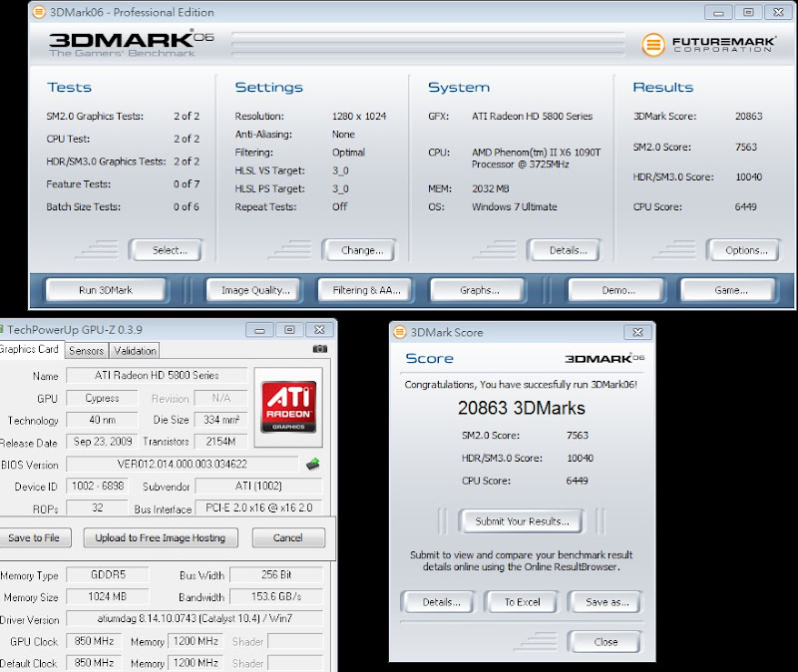Launch the Game... button
The image size is (798, 672).
[729, 290]
